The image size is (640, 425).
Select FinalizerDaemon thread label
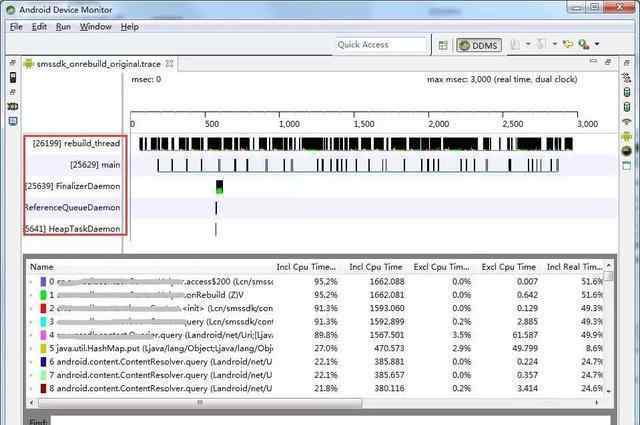[x=73, y=187]
